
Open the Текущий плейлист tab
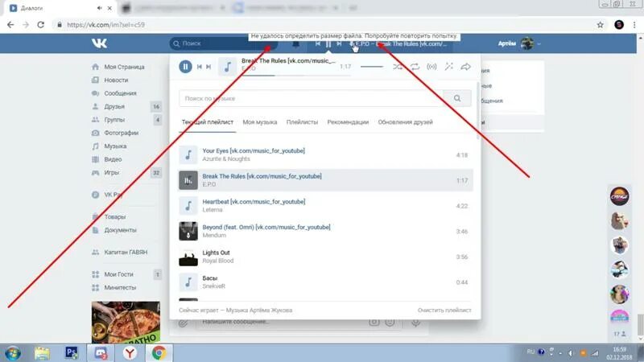(x=208, y=122)
